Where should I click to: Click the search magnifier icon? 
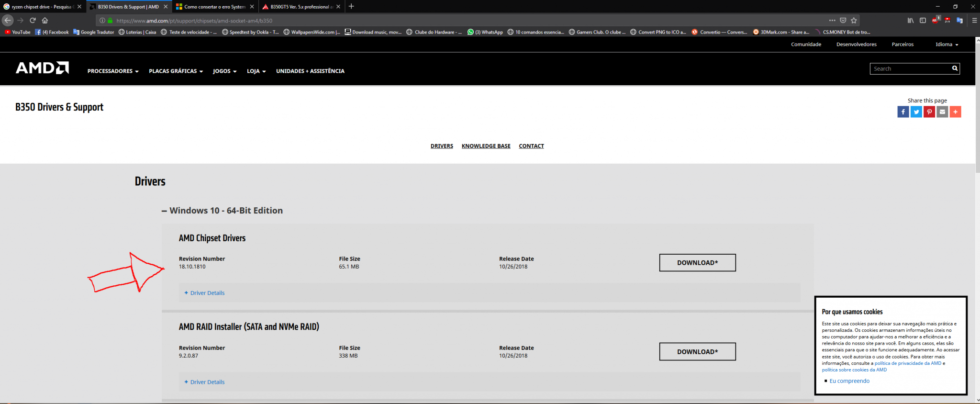[x=955, y=68]
